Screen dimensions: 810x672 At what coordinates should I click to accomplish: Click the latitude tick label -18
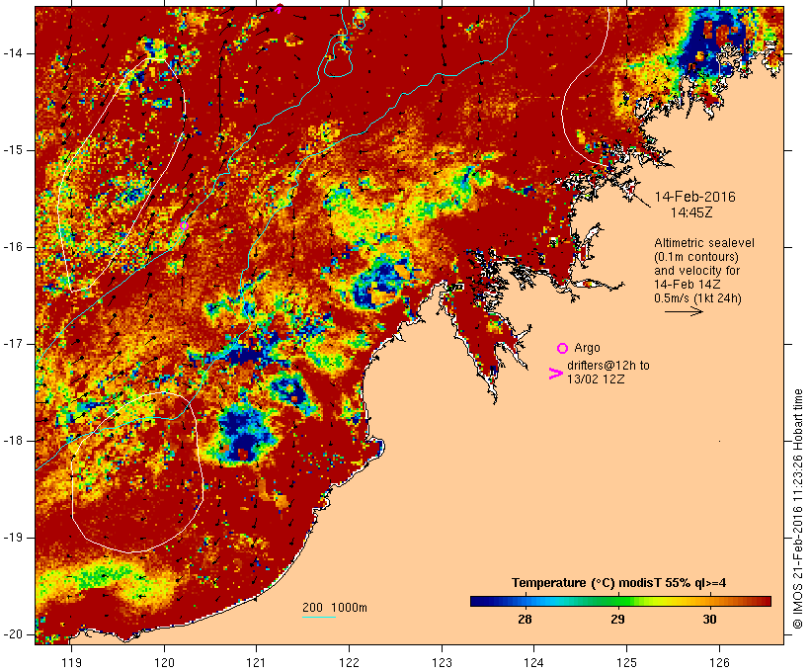(x=12, y=441)
